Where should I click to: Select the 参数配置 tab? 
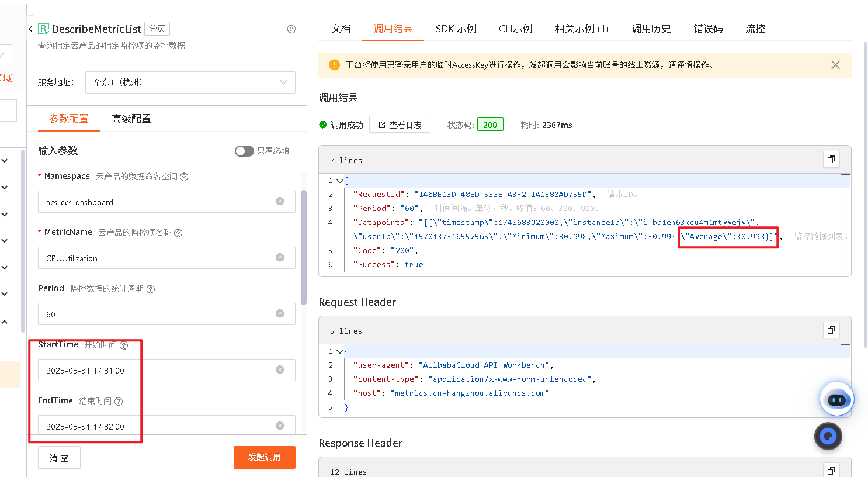point(69,119)
